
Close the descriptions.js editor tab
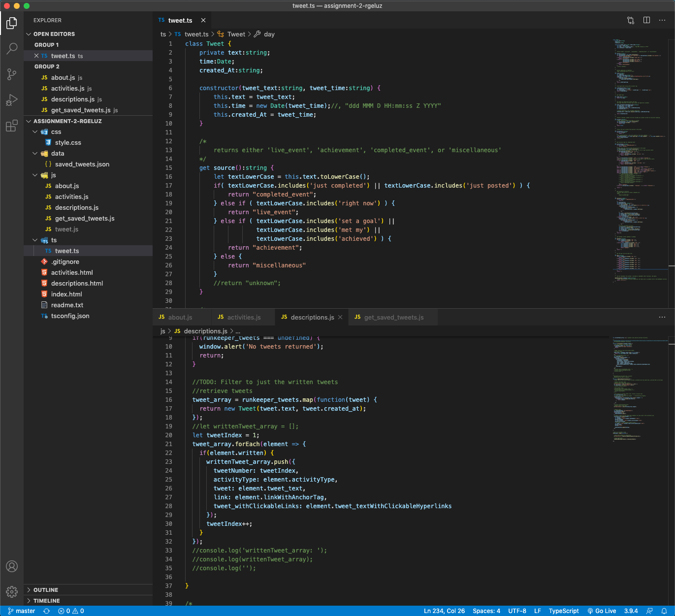(340, 317)
